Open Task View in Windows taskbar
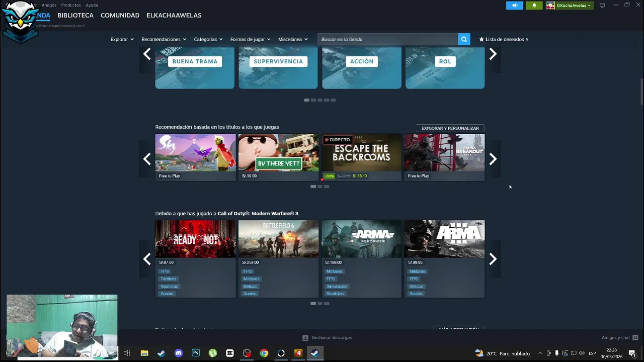 pyautogui.click(x=127, y=353)
